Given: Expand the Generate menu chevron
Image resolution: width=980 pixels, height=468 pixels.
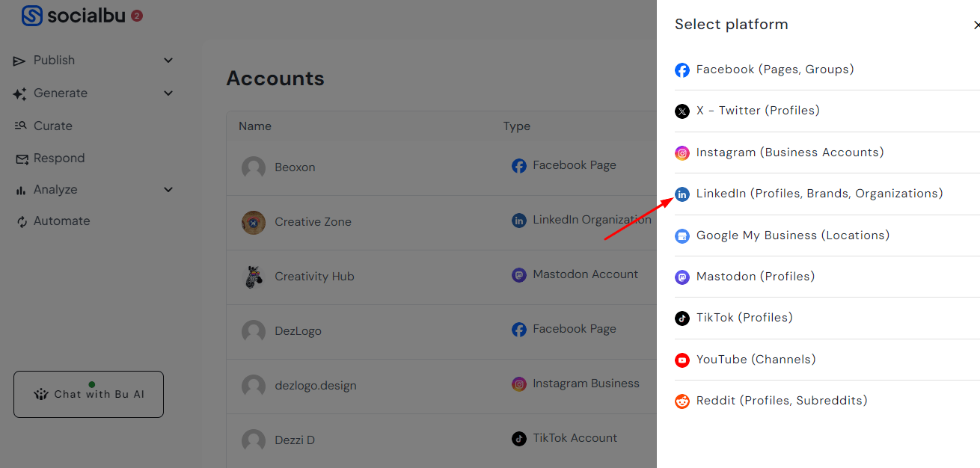Looking at the screenshot, I should click(168, 93).
